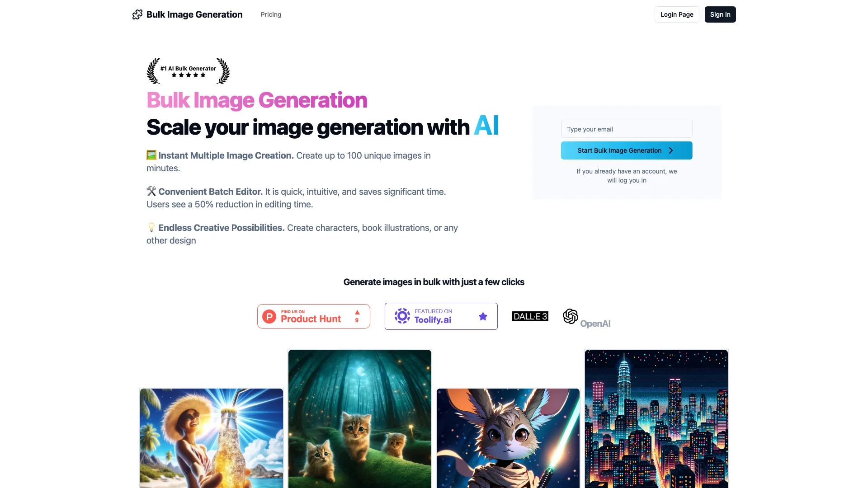Click the 'Login Page' link
This screenshot has height=488, width=868.
[677, 14]
